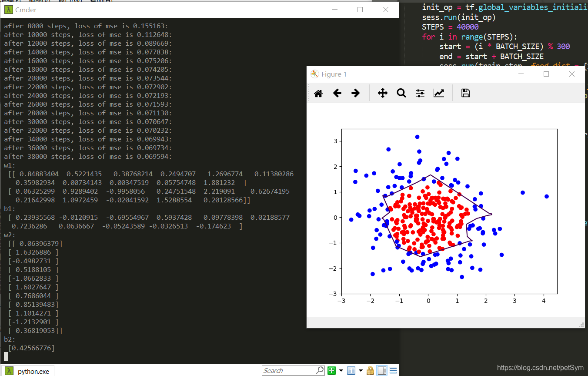Image resolution: width=588 pixels, height=376 pixels.
Task: Create new console with green plus
Action: click(332, 371)
